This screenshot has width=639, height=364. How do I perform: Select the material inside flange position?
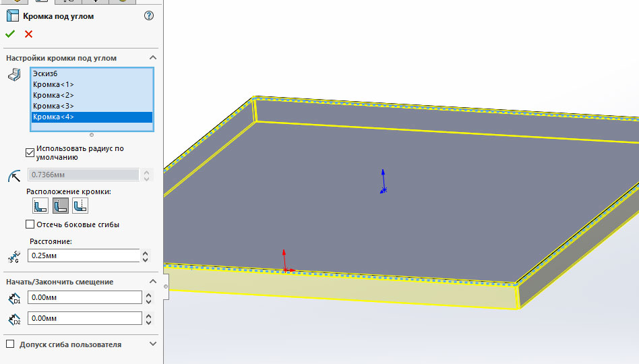(40, 206)
